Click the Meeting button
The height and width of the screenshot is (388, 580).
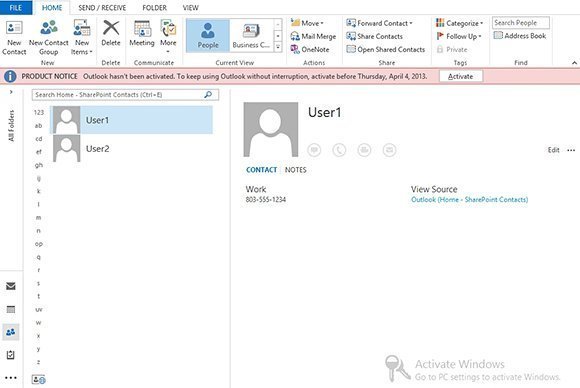142,34
